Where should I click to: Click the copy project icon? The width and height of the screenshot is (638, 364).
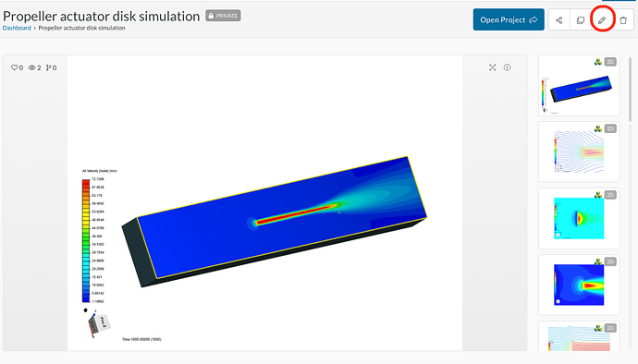point(581,20)
